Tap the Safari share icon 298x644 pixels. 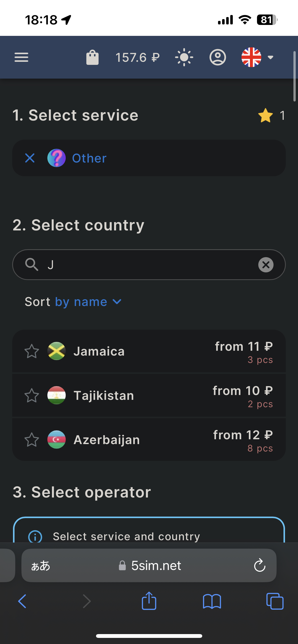(x=149, y=601)
